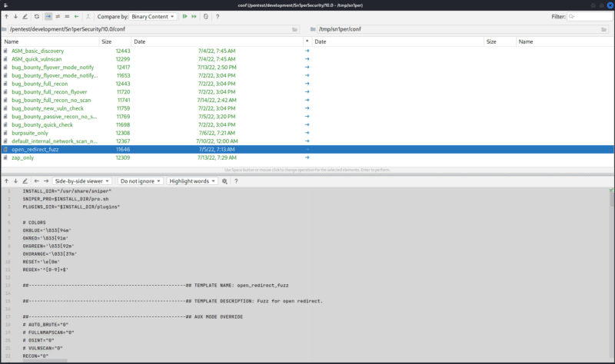This screenshot has height=364, width=615.
Task: Sort by right Date column header
Action: (x=397, y=41)
